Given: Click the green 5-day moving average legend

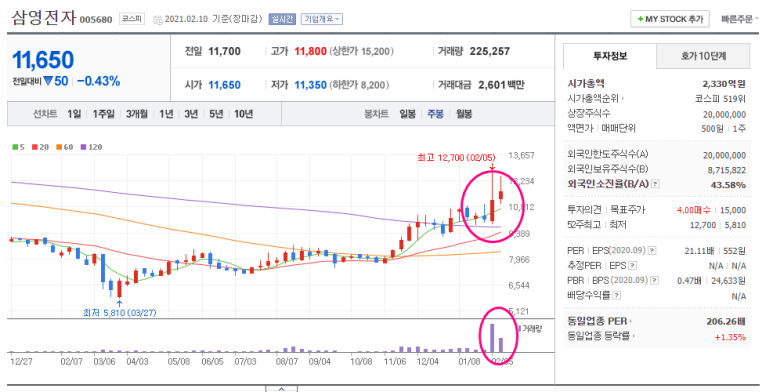Looking at the screenshot, I should coord(18,147).
